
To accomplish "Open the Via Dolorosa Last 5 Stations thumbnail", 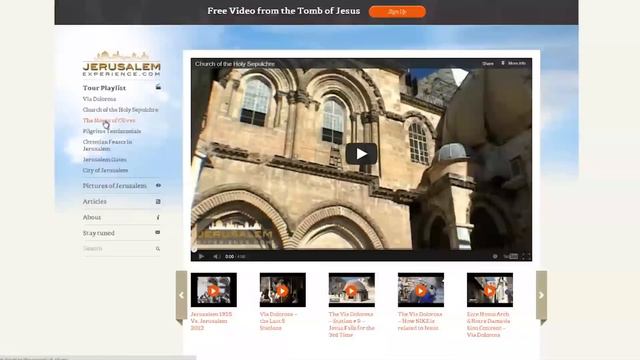I will coord(282,290).
